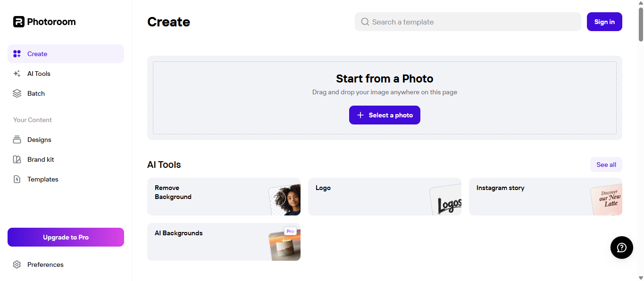Launch the Logo generator card
This screenshot has width=644, height=281.
click(x=385, y=197)
